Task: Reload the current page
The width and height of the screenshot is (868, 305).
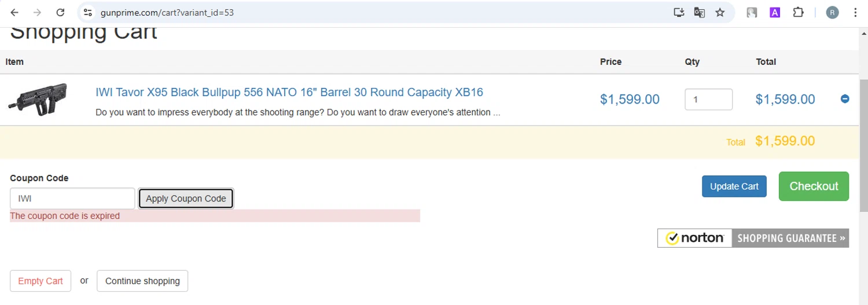Action: tap(60, 12)
